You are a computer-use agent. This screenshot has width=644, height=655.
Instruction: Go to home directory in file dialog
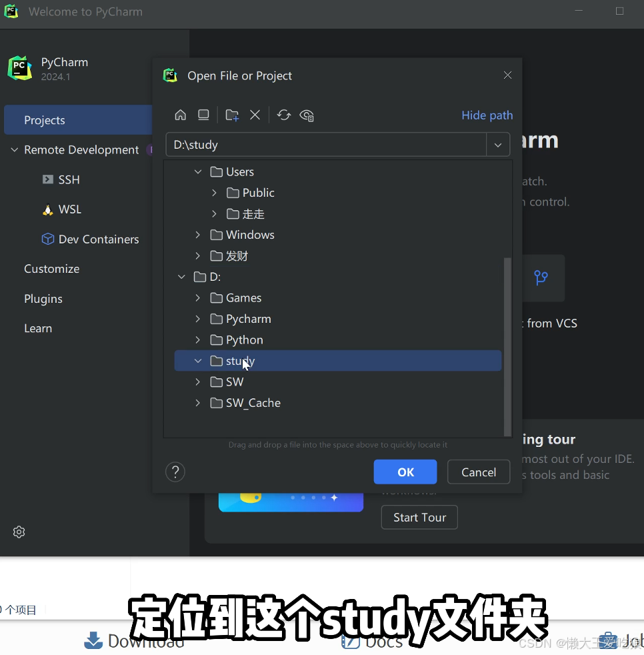(x=181, y=115)
